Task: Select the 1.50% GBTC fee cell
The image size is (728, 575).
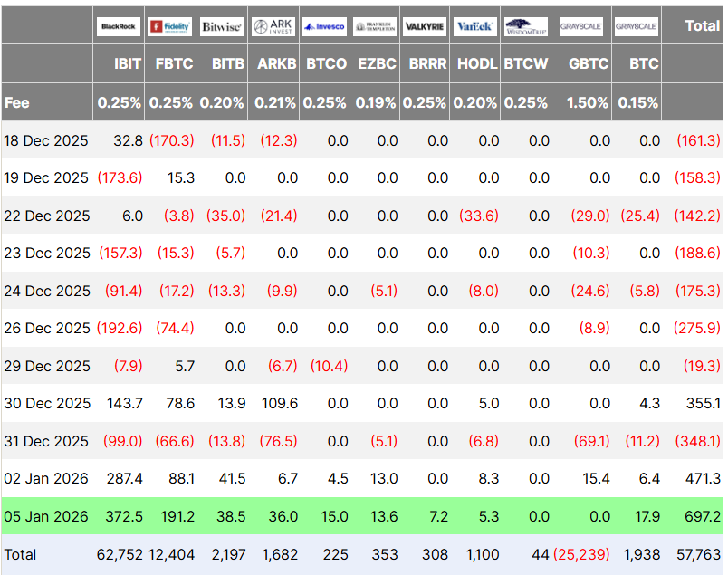Action: click(587, 102)
